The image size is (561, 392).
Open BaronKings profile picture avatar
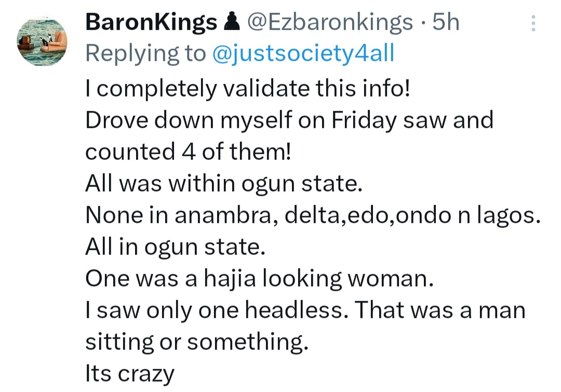click(42, 40)
